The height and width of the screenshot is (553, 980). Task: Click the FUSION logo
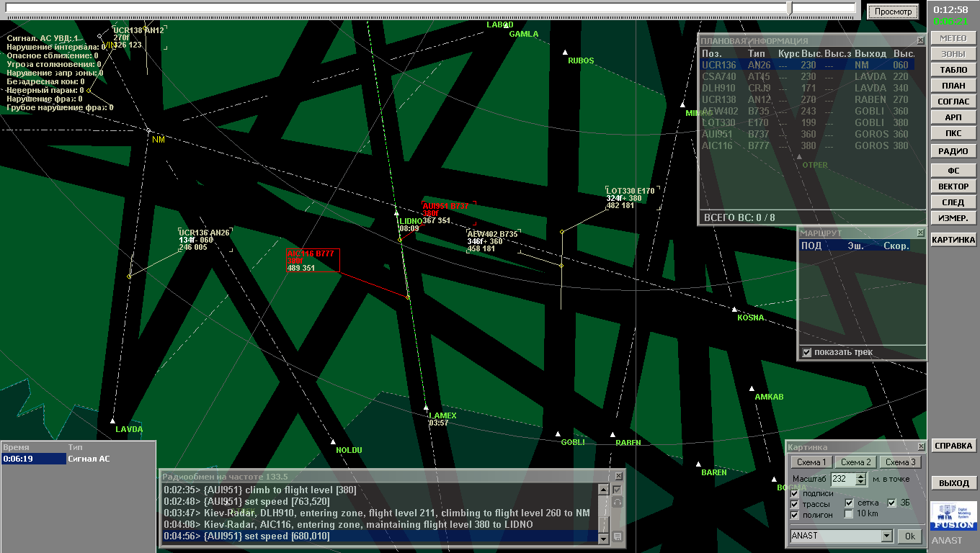click(x=953, y=516)
